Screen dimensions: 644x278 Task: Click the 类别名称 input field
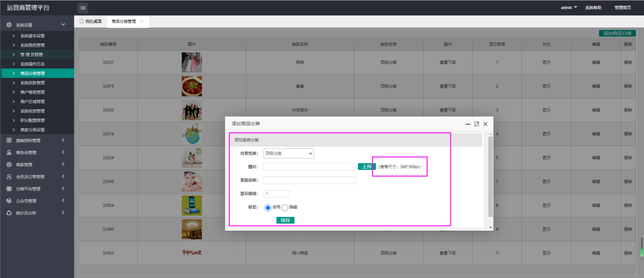[x=310, y=180]
